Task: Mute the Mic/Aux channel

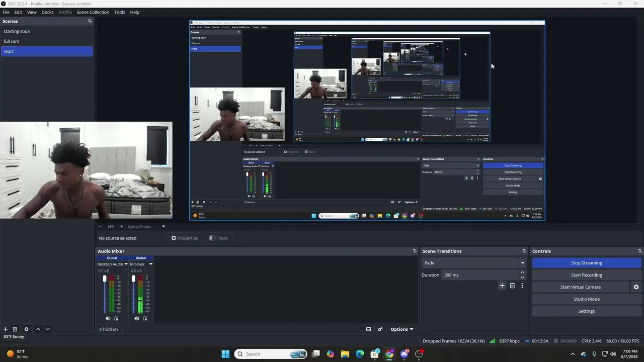Action: [x=136, y=318]
